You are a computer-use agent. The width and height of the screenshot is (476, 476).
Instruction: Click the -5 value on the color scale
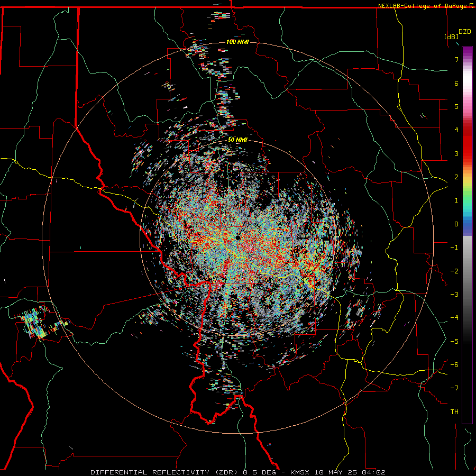[x=454, y=342]
